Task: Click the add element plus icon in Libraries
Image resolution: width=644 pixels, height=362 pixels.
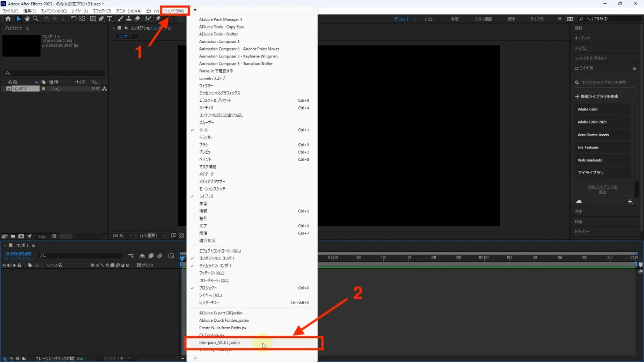Action: (630, 202)
